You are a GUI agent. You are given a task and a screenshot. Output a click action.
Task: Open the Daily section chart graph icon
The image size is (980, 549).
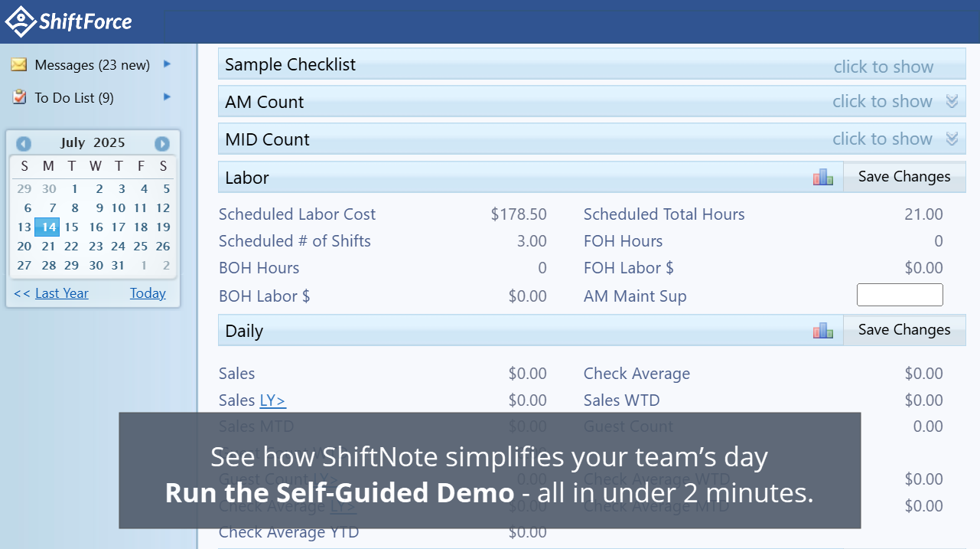click(x=822, y=330)
